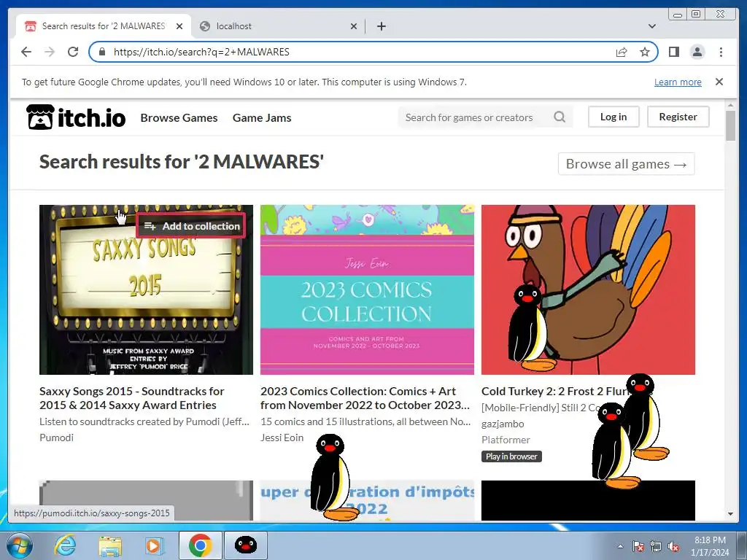Screen dimensions: 747x560
Task: Visit the Pumodi creator page
Action: click(56, 437)
